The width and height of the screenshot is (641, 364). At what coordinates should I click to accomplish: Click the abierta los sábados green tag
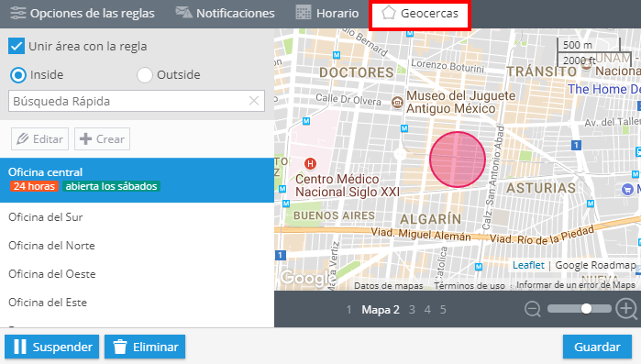click(111, 186)
